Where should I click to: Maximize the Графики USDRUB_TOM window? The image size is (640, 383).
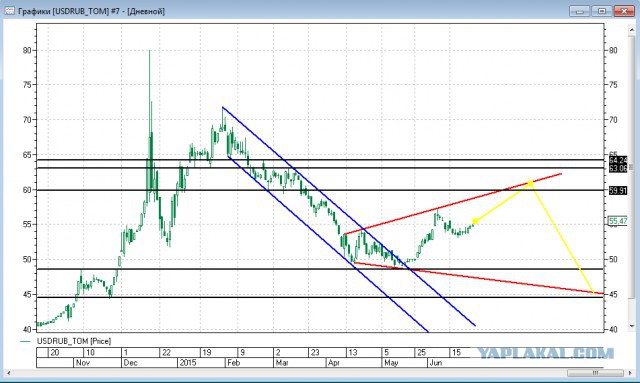602,11
